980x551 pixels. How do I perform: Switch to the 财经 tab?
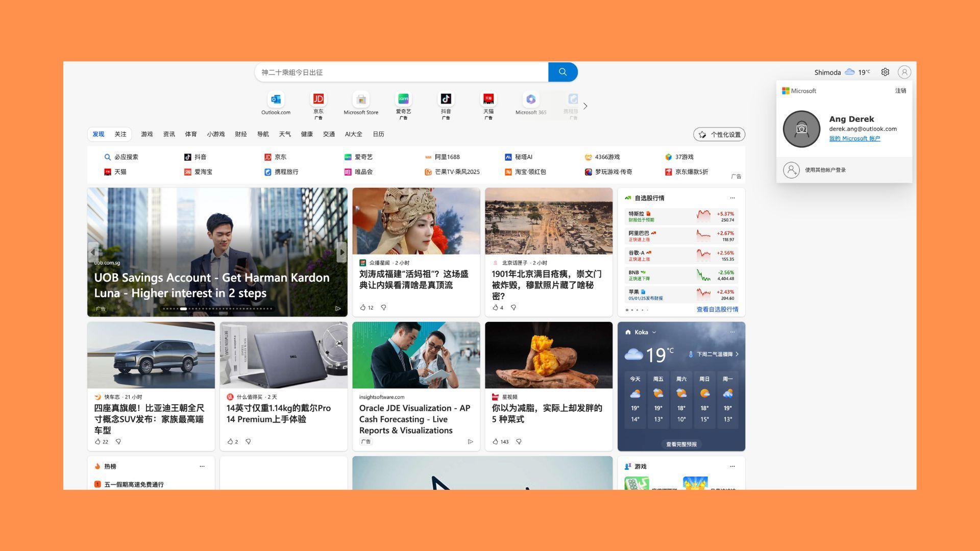pyautogui.click(x=240, y=134)
